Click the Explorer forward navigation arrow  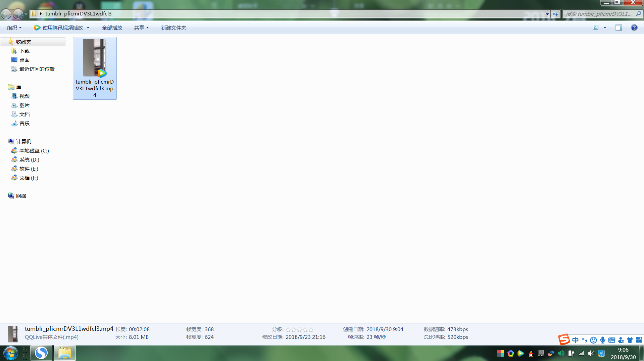click(x=18, y=14)
